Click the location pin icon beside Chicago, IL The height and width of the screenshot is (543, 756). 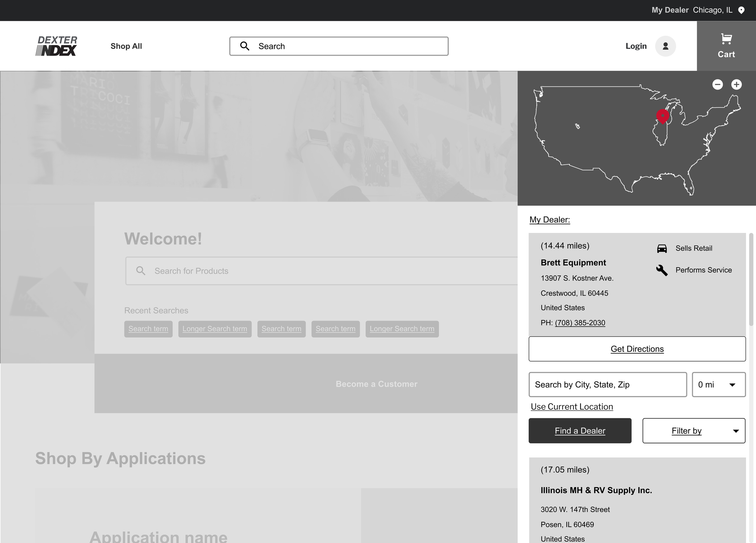click(x=741, y=10)
